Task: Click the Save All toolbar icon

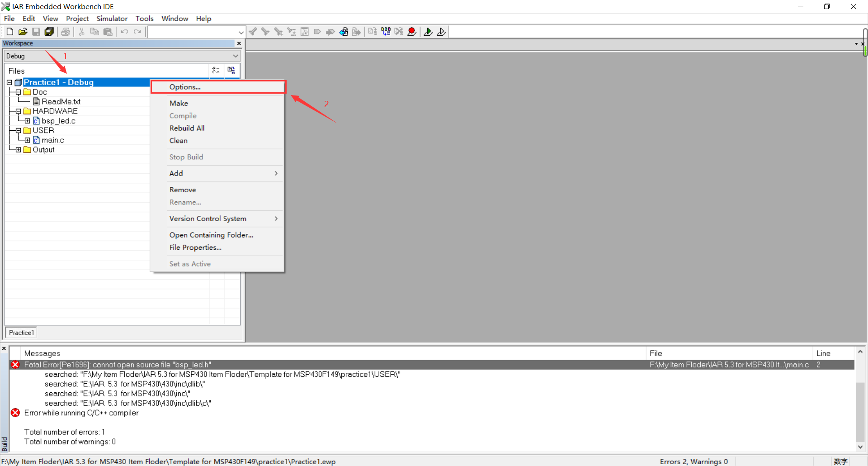Action: pos(49,31)
